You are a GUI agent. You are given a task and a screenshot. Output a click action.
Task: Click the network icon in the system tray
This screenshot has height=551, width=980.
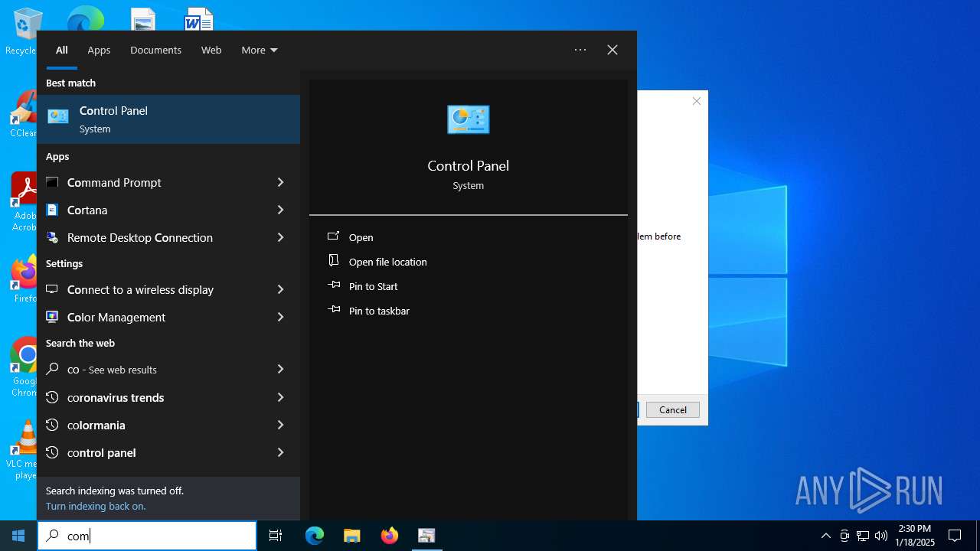click(x=863, y=536)
